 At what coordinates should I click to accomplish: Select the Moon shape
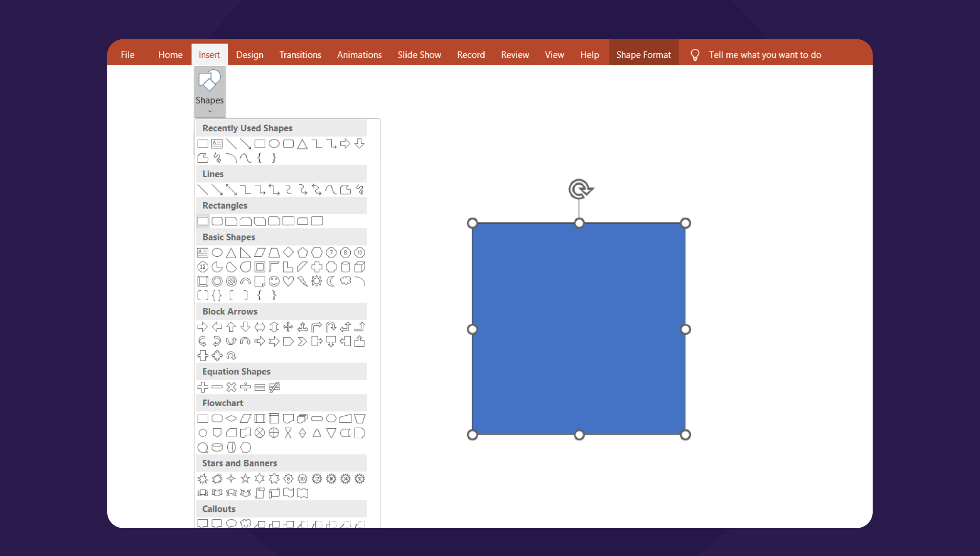coord(331,281)
